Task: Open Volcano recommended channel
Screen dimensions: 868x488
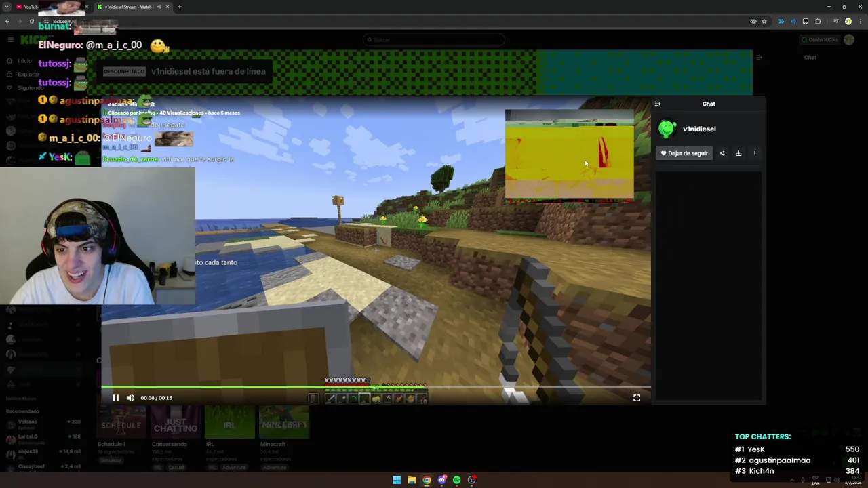Action: click(x=43, y=424)
